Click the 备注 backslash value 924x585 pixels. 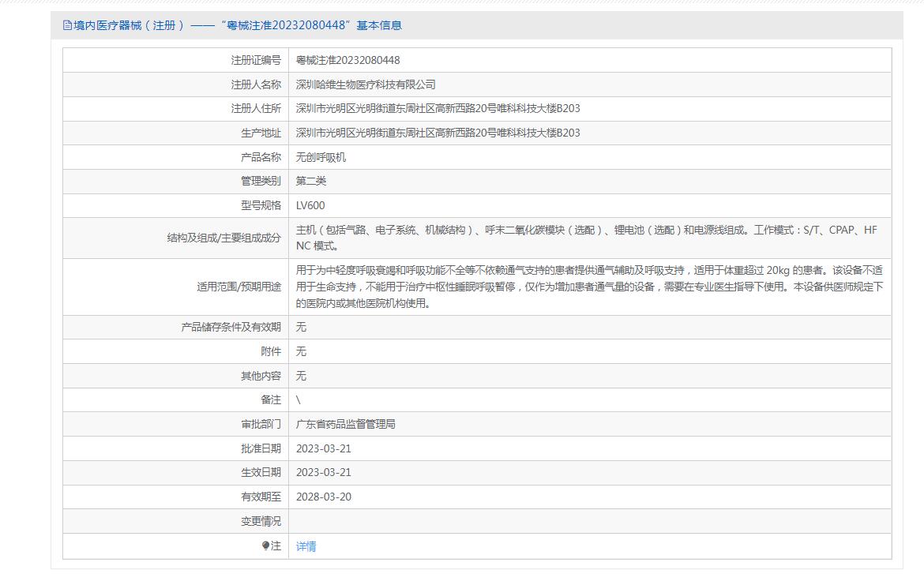(x=299, y=400)
